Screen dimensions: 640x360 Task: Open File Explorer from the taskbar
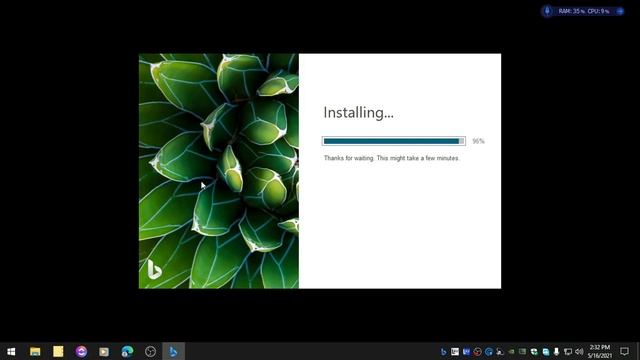pos(35,351)
